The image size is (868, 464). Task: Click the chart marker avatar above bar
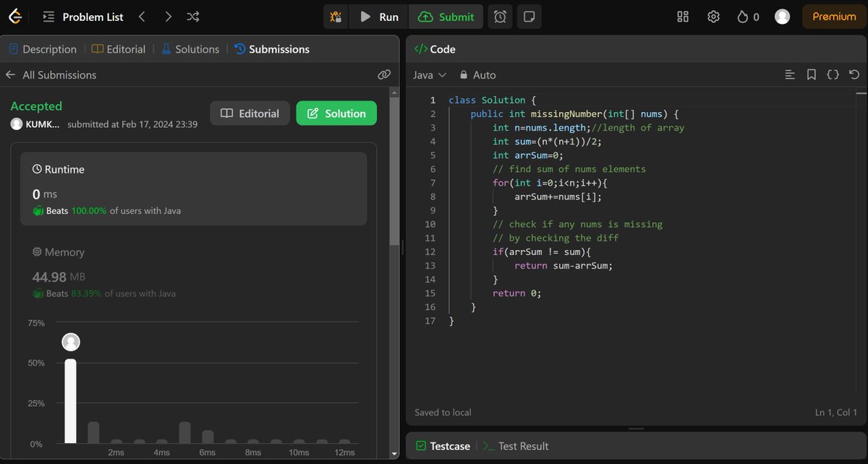tap(71, 342)
